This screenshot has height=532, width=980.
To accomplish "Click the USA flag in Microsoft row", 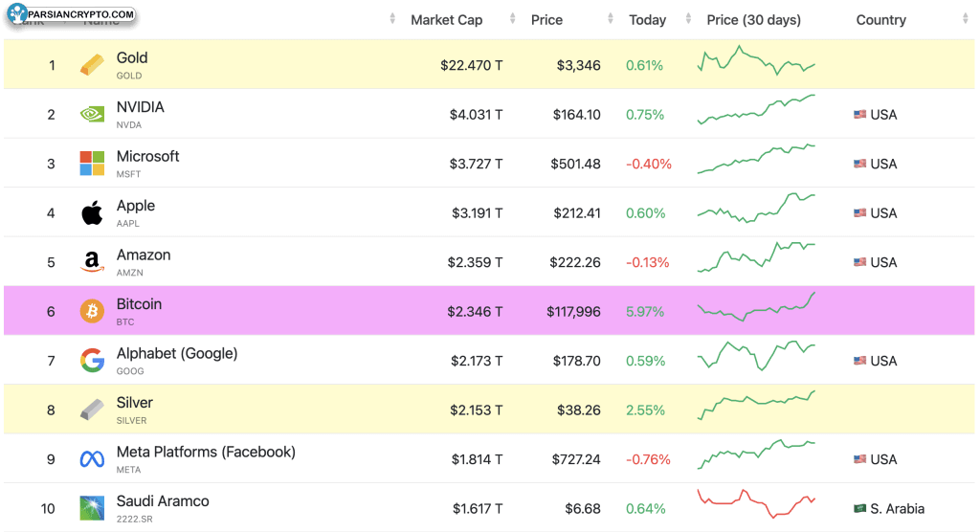I will 860,164.
